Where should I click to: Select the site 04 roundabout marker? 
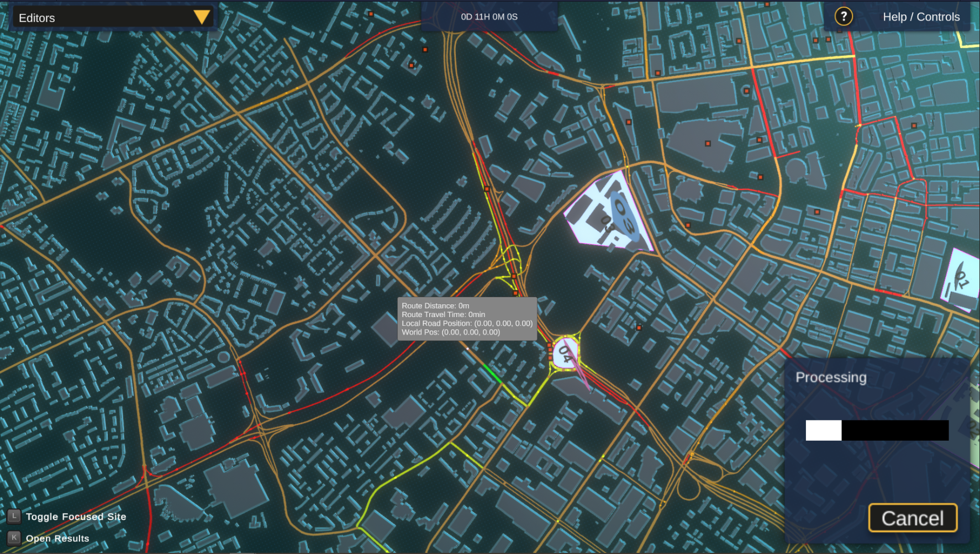pos(565,352)
